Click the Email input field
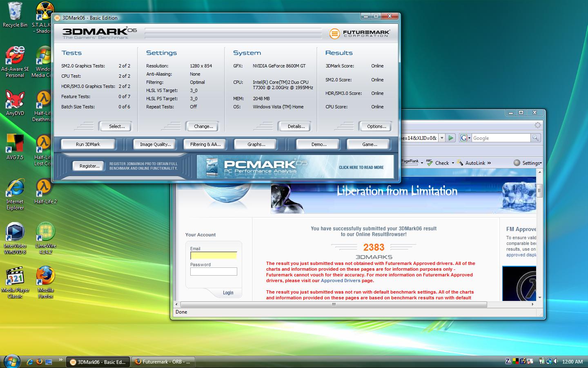Image resolution: width=588 pixels, height=368 pixels. click(x=214, y=256)
